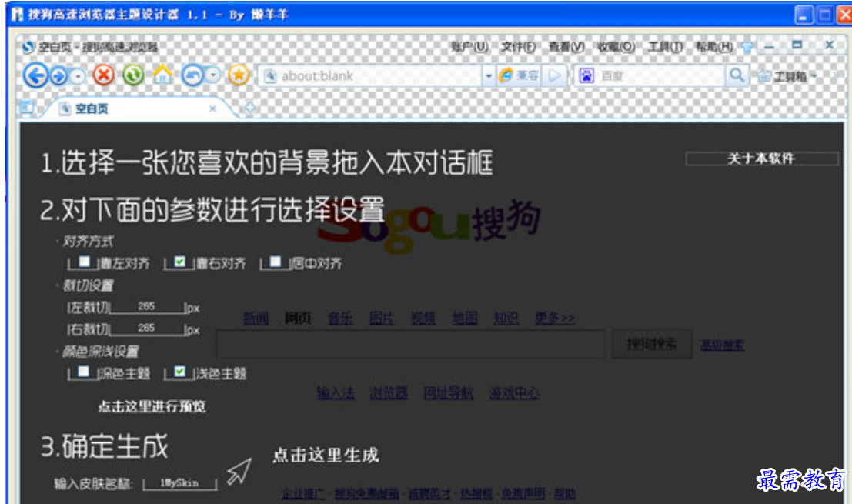
Task: Click the Sogou logo in title row
Action: [x=28, y=47]
